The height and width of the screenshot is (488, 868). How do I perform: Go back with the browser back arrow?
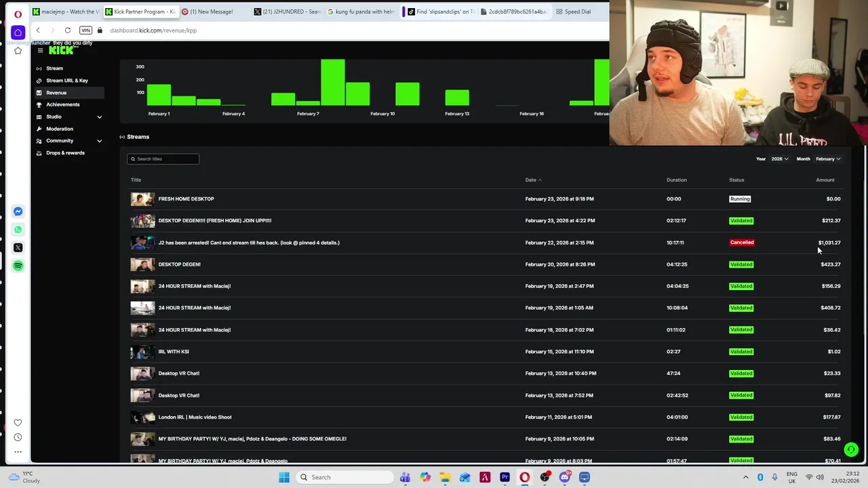pyautogui.click(x=38, y=30)
